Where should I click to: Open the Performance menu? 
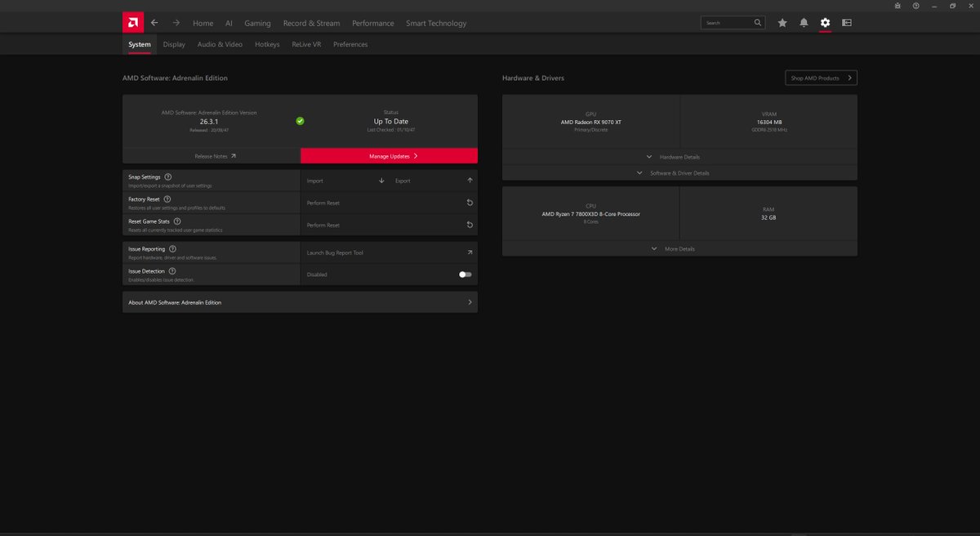[x=372, y=23]
